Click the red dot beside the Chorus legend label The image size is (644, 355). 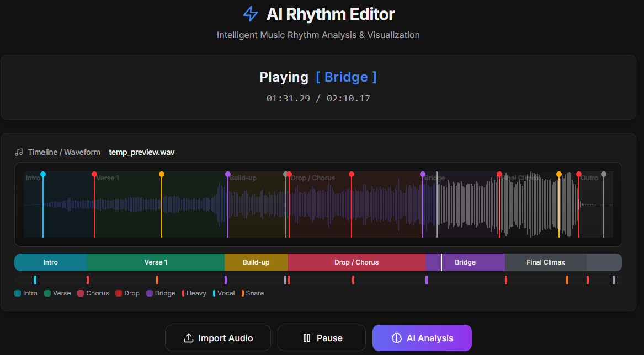click(79, 293)
